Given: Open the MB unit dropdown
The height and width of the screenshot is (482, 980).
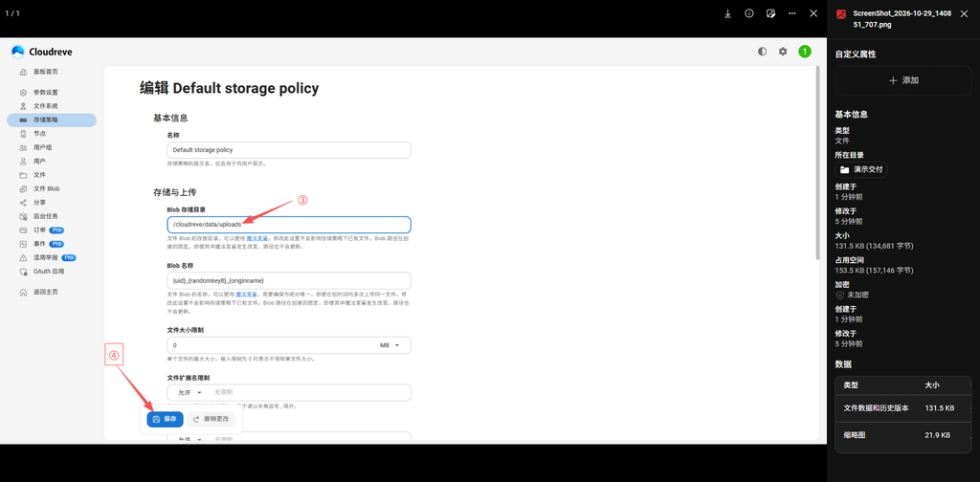Looking at the screenshot, I should click(x=390, y=345).
